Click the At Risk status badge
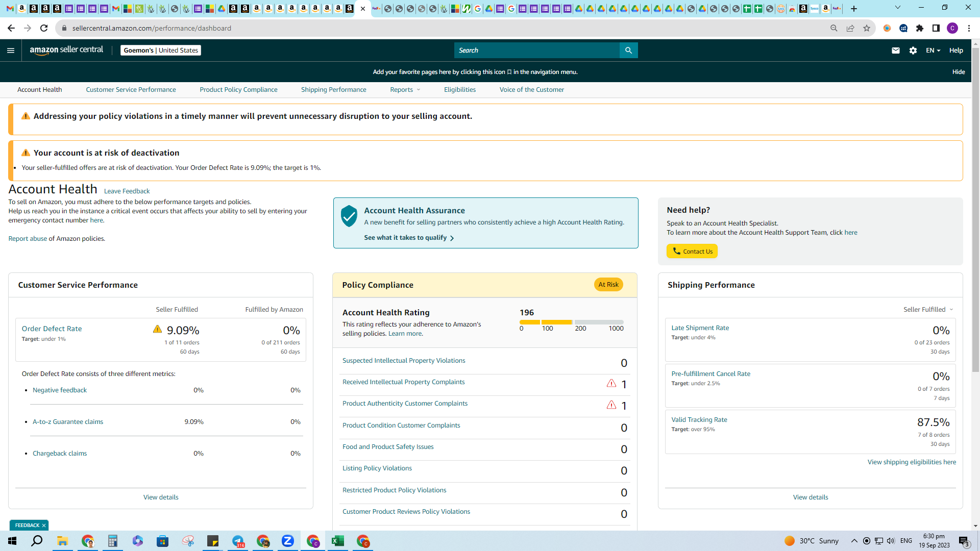This screenshot has width=980, height=551. coord(608,284)
